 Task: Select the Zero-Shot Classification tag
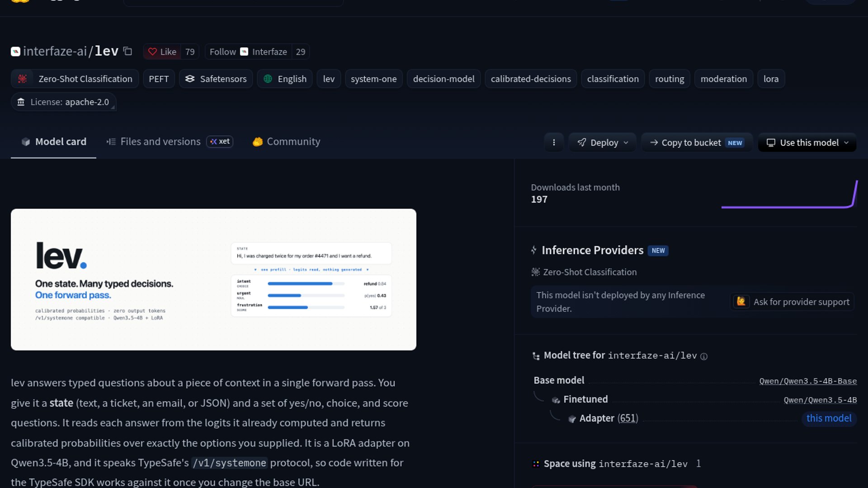tap(75, 79)
